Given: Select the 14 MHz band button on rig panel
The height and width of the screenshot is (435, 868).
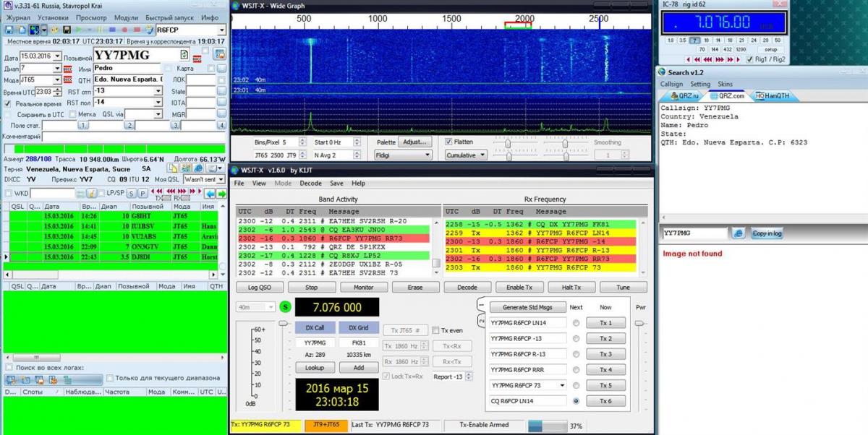Looking at the screenshot, I should click(x=718, y=40).
